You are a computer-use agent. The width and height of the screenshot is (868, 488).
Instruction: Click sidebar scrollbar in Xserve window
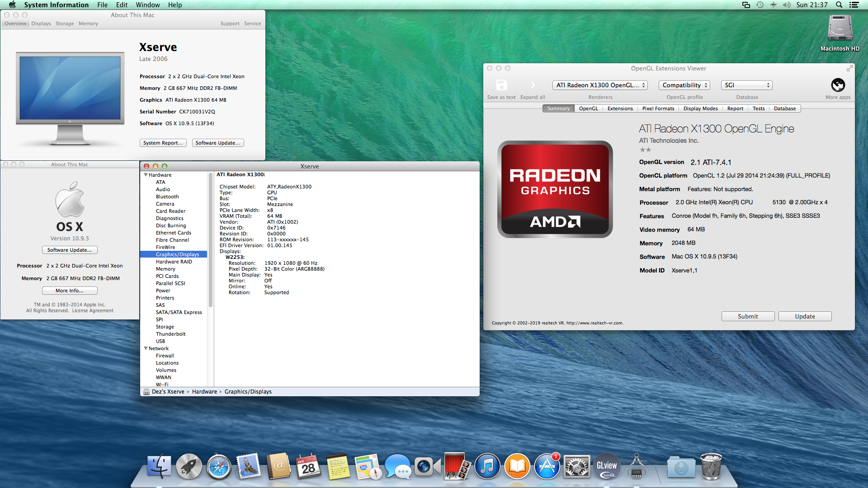click(210, 239)
